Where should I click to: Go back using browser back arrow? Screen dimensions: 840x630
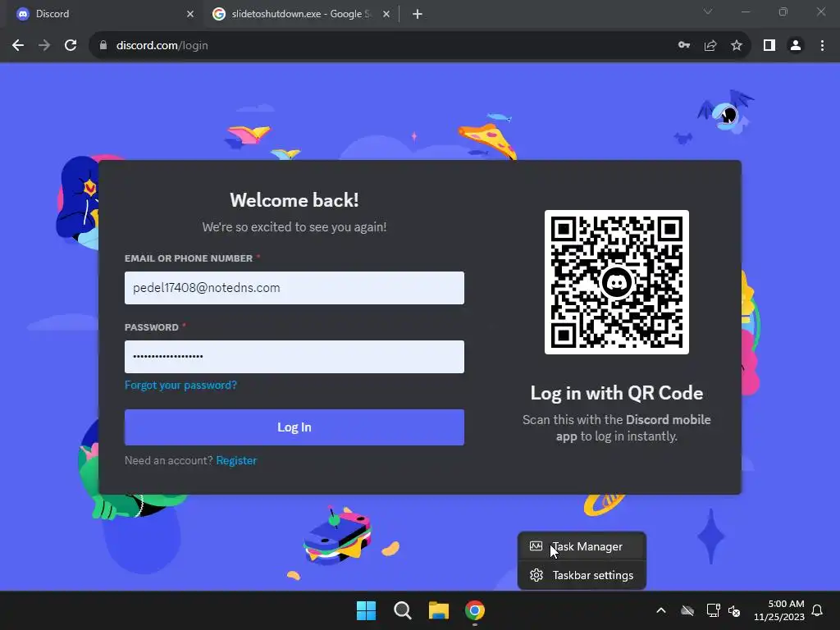click(x=18, y=46)
